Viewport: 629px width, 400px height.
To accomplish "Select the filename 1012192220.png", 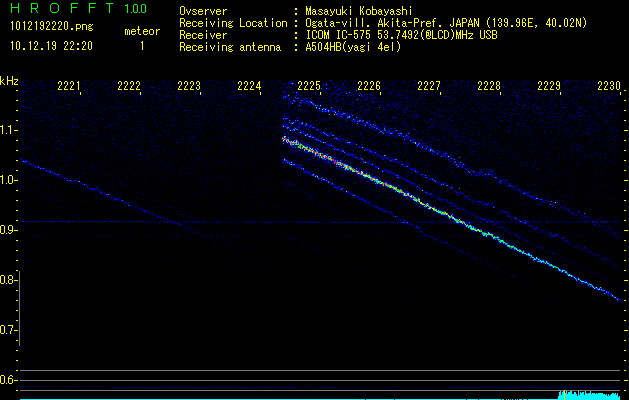I will (52, 26).
